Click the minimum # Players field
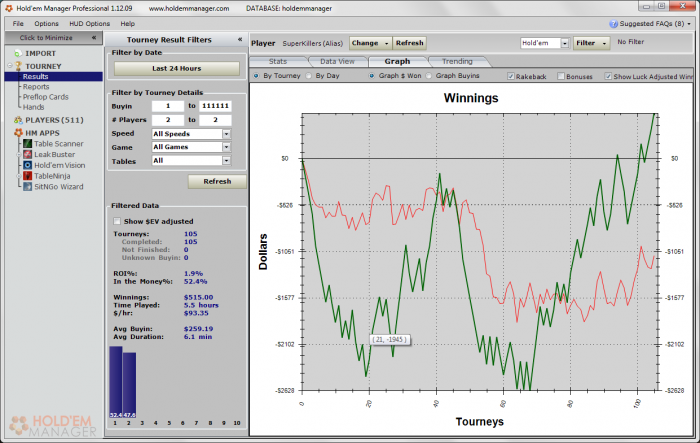This screenshot has width=700, height=443. click(168, 120)
